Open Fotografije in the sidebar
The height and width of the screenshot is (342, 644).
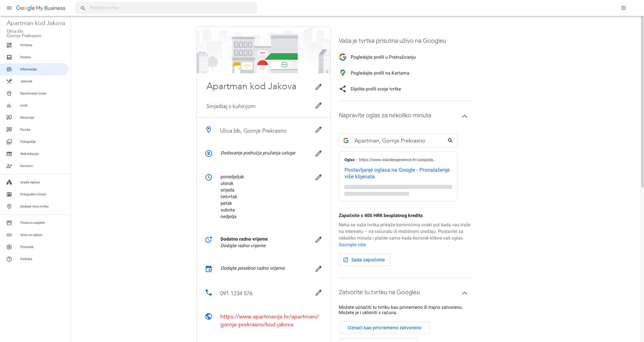[x=34, y=142]
